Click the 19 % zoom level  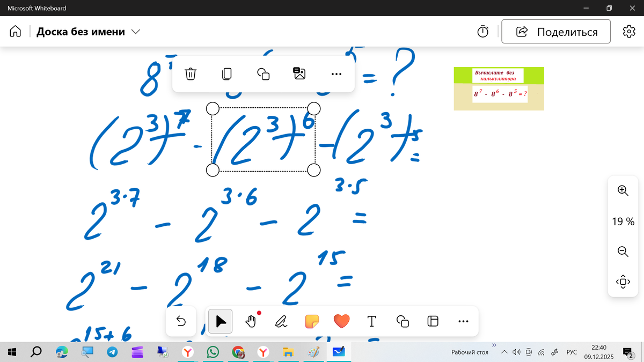click(x=623, y=221)
